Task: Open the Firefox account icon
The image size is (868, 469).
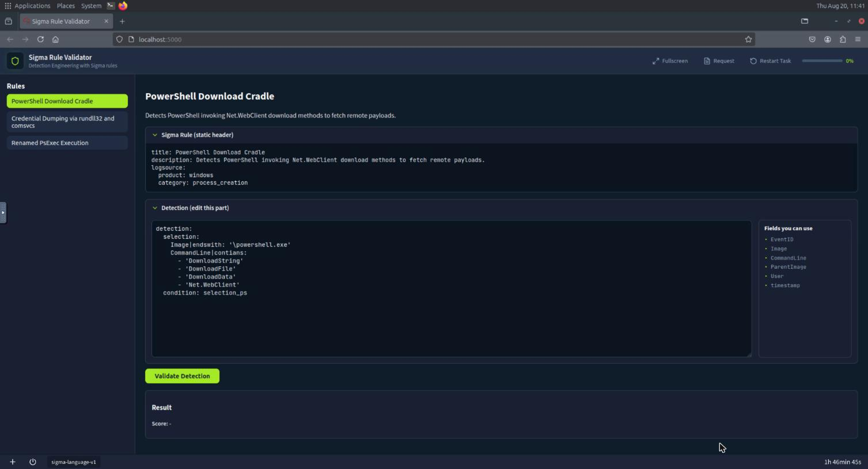Action: tap(828, 39)
